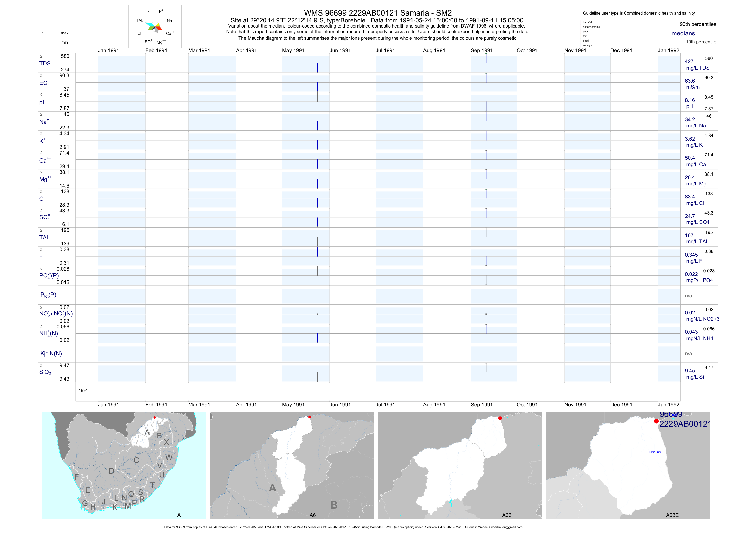Viewport: 756px width, 535px height.
Task: Click red site dot on A6 map
Action: (x=310, y=417)
